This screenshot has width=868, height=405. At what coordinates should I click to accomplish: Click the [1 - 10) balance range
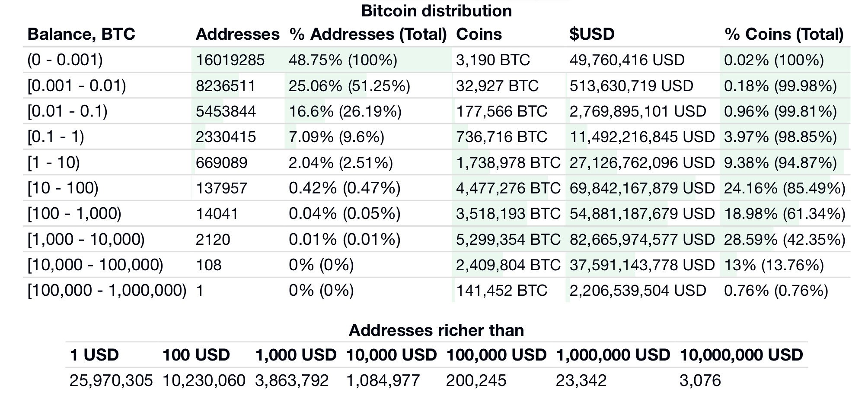(54, 162)
